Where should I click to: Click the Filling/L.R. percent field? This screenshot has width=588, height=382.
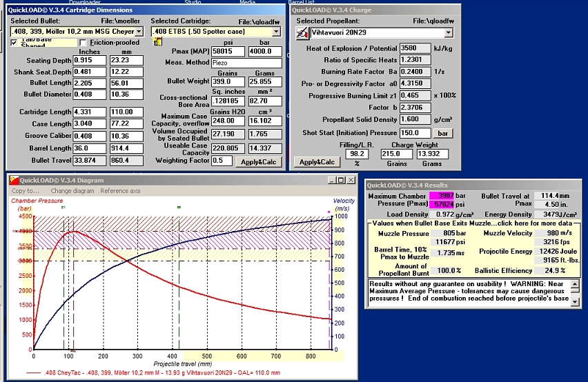[x=357, y=154]
